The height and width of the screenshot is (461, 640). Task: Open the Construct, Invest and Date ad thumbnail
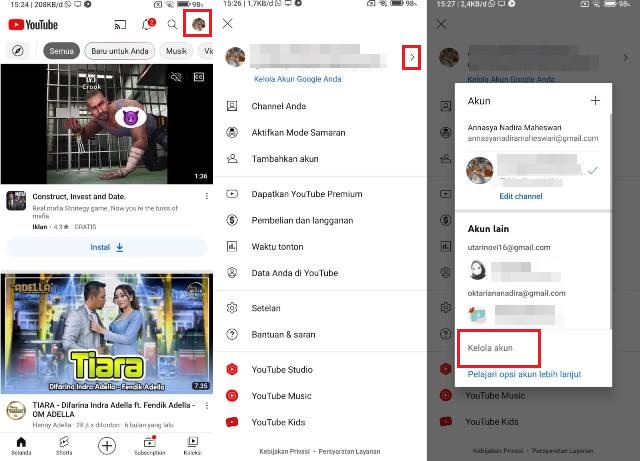pyautogui.click(x=107, y=124)
